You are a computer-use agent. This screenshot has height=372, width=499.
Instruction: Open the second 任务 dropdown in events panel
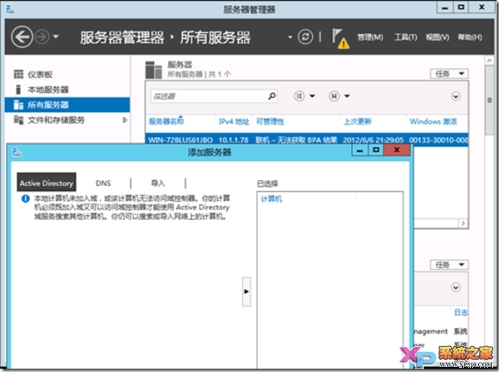click(x=449, y=265)
